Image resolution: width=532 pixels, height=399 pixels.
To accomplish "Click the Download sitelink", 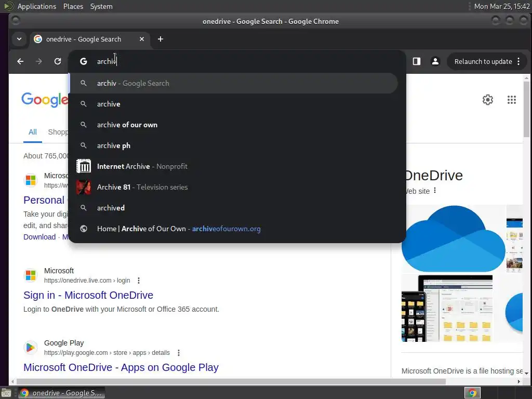I will (x=39, y=237).
